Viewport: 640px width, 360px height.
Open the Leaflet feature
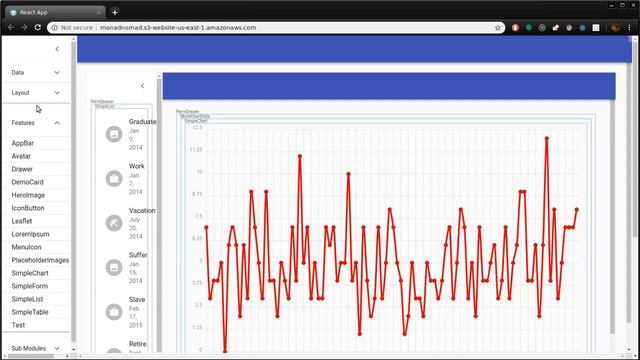point(22,221)
